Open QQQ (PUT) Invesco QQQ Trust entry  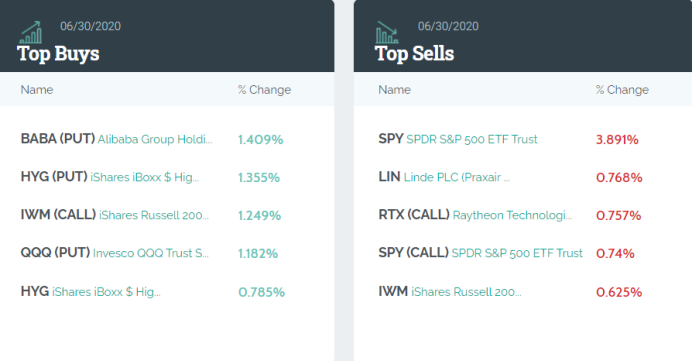[115, 253]
